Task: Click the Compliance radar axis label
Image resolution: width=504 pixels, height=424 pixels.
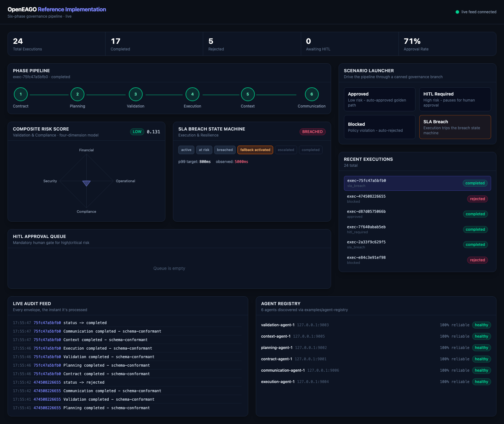Action: [x=86, y=212]
